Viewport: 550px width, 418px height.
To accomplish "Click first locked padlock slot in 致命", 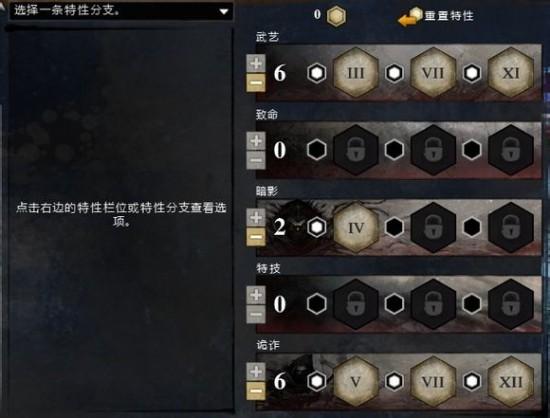I will tap(356, 150).
